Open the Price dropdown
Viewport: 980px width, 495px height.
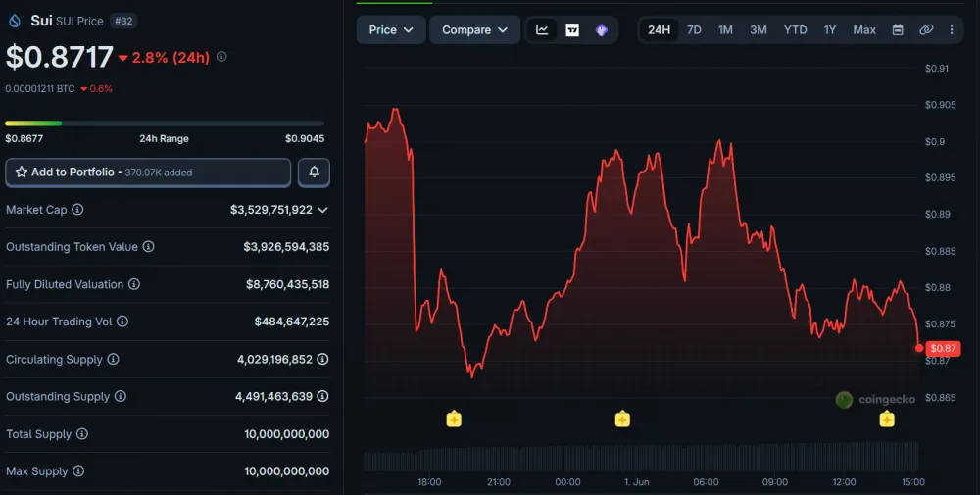391,30
